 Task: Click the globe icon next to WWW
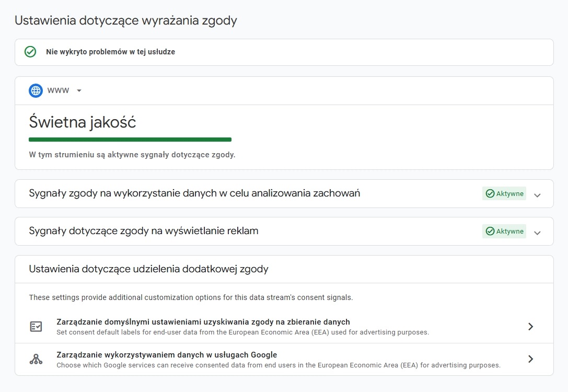pyautogui.click(x=35, y=90)
